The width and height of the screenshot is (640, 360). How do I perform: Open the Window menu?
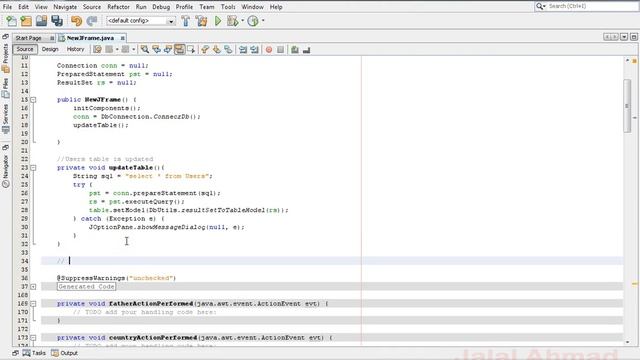click(x=252, y=7)
